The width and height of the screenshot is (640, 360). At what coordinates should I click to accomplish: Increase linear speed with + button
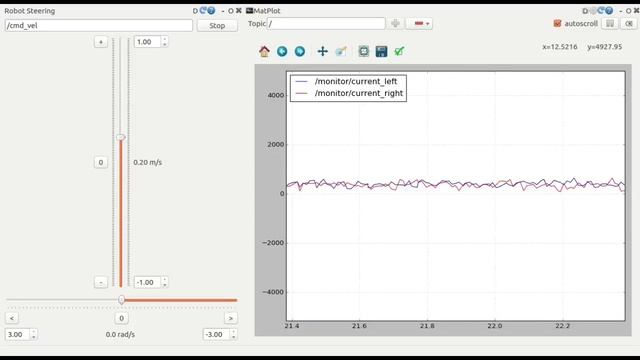(x=101, y=42)
